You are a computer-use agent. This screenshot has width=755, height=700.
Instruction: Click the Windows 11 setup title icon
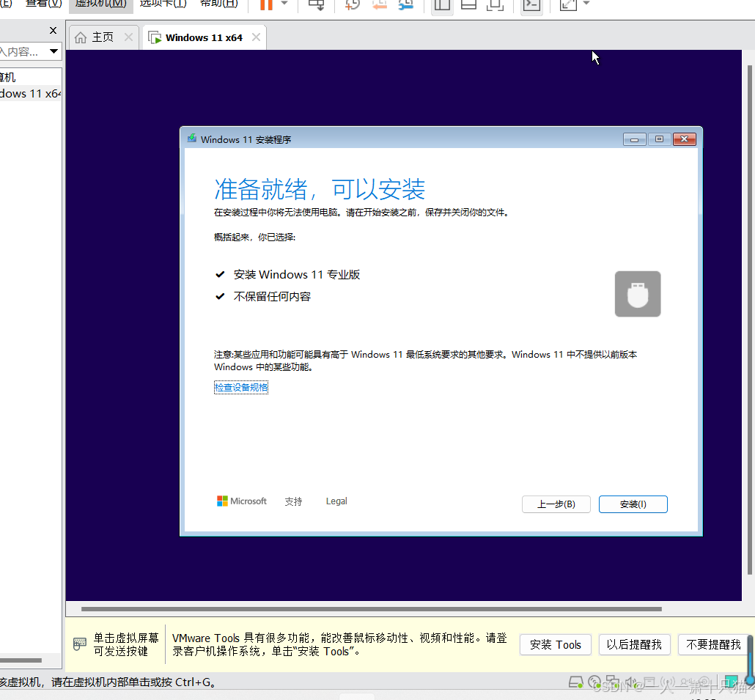click(x=191, y=139)
